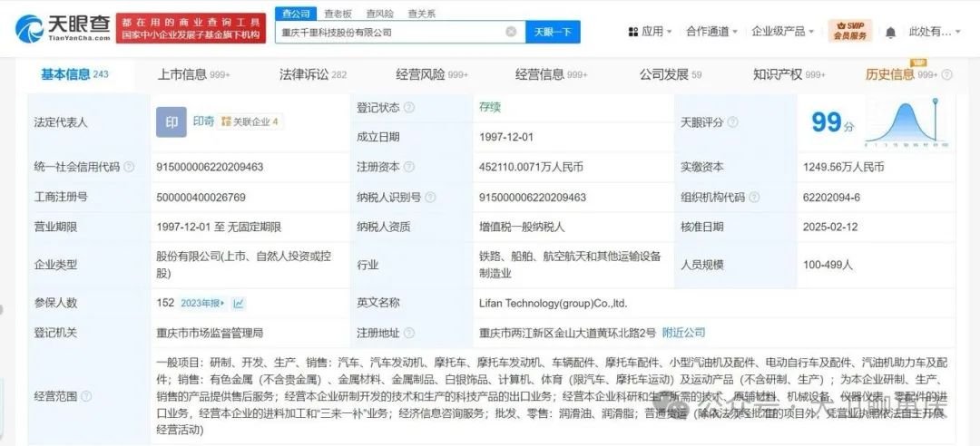Open the 印奇 legal representative link
Viewport: 980px width, 446px height.
203,121
